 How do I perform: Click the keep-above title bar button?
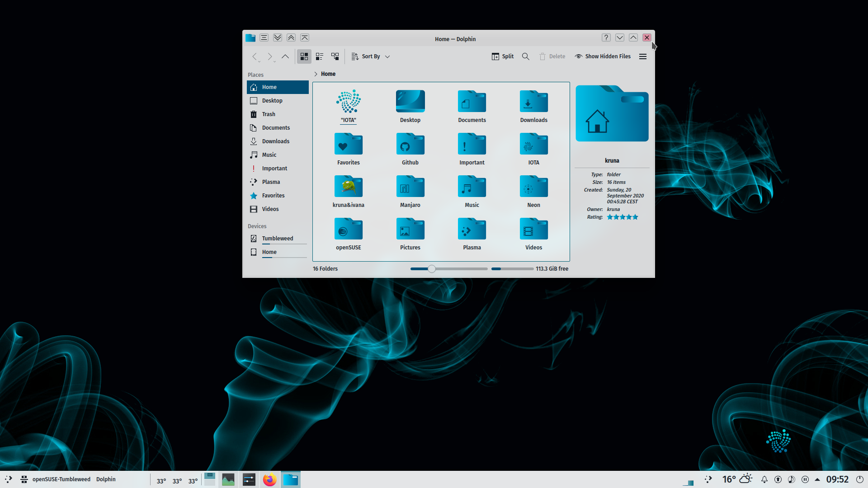305,38
